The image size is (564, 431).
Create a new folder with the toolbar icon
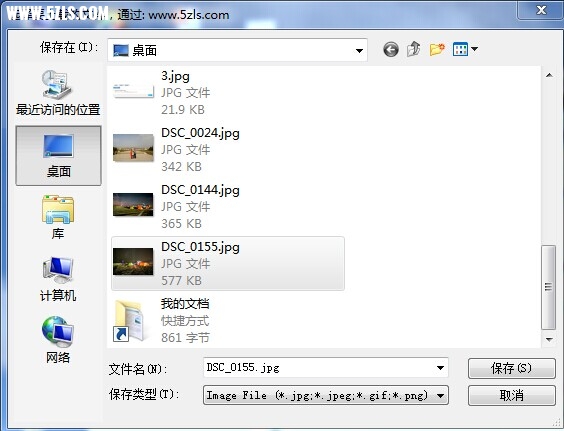coord(437,49)
